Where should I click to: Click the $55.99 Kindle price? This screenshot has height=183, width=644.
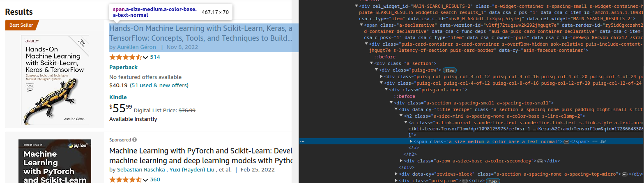coord(121,109)
